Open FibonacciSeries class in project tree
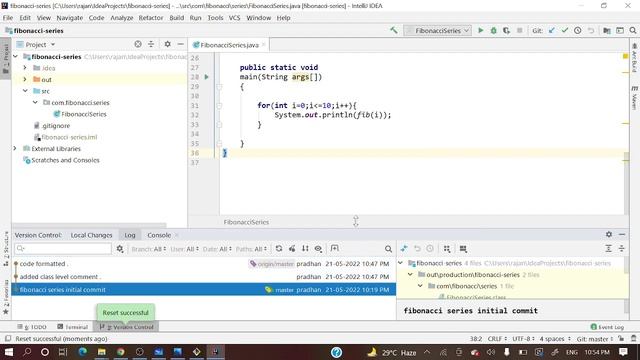640x360 pixels. click(80, 114)
